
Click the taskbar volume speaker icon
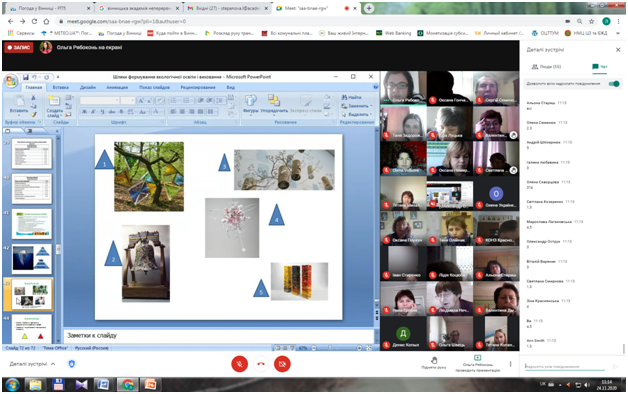pyautogui.click(x=587, y=385)
